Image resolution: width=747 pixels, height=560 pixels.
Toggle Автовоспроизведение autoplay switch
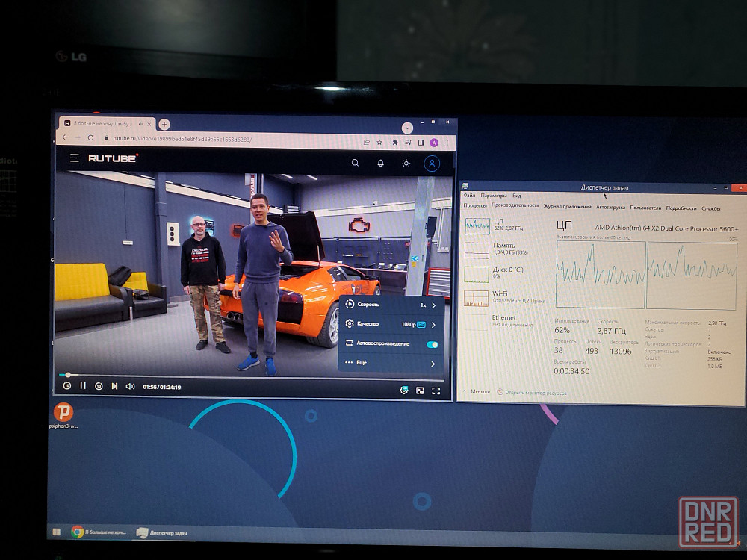[432, 345]
